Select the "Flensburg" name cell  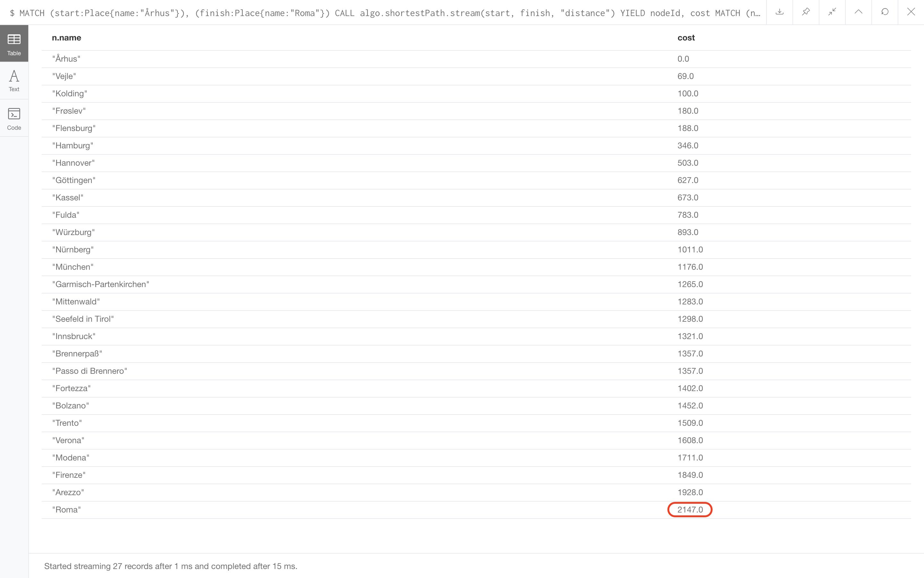74,128
